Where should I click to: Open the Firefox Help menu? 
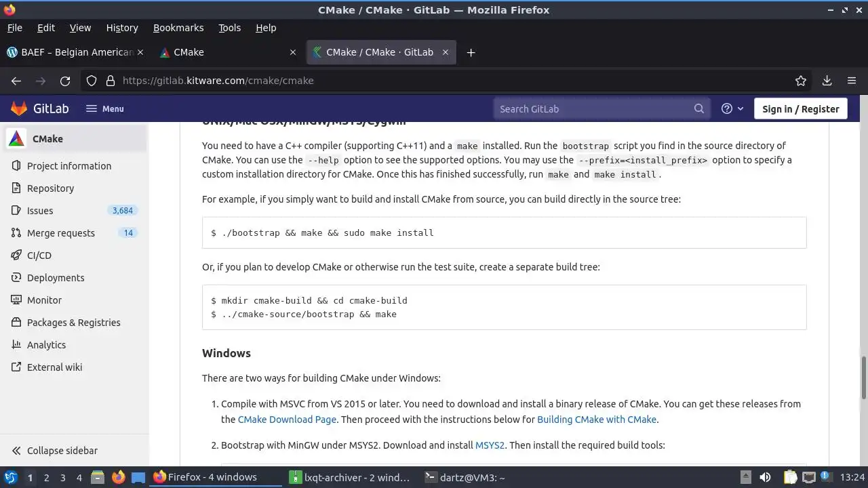point(266,28)
